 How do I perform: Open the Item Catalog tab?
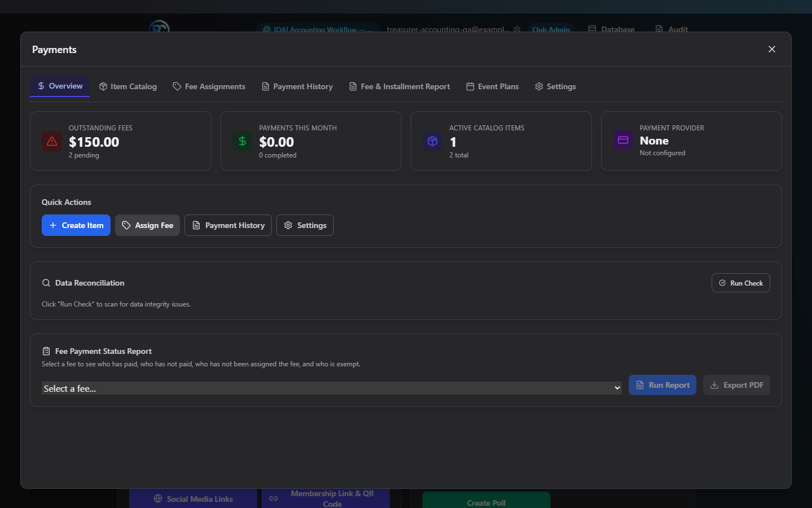coord(128,86)
